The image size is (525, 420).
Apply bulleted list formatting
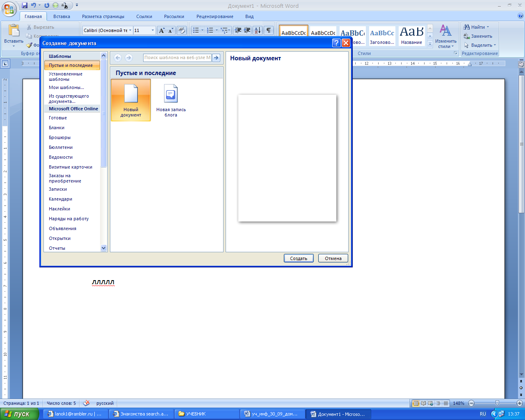pyautogui.click(x=196, y=30)
